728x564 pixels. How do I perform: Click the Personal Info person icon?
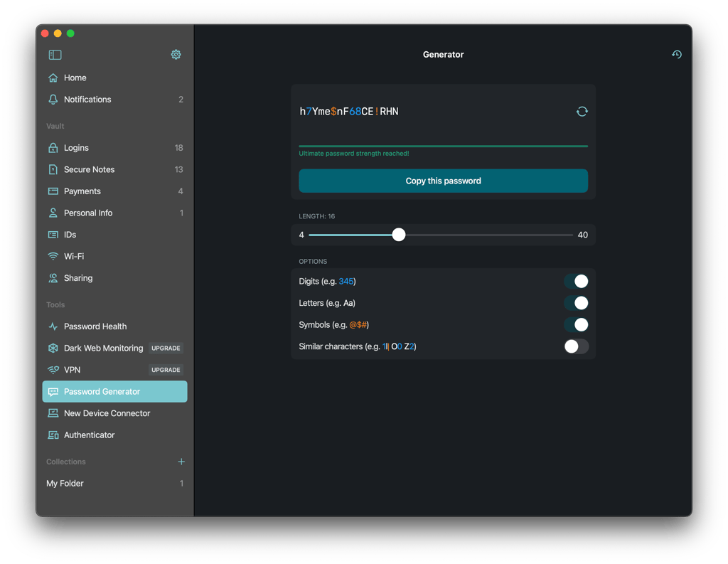click(x=53, y=213)
